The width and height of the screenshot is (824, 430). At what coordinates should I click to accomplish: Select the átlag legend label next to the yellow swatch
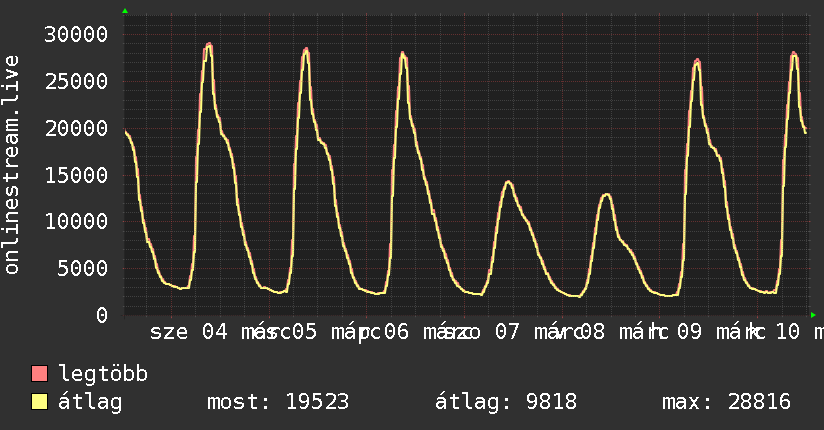click(90, 402)
